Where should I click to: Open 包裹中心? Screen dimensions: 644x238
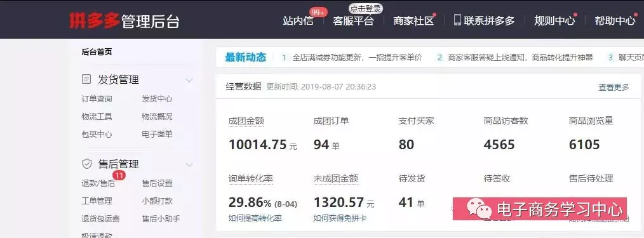[97, 134]
